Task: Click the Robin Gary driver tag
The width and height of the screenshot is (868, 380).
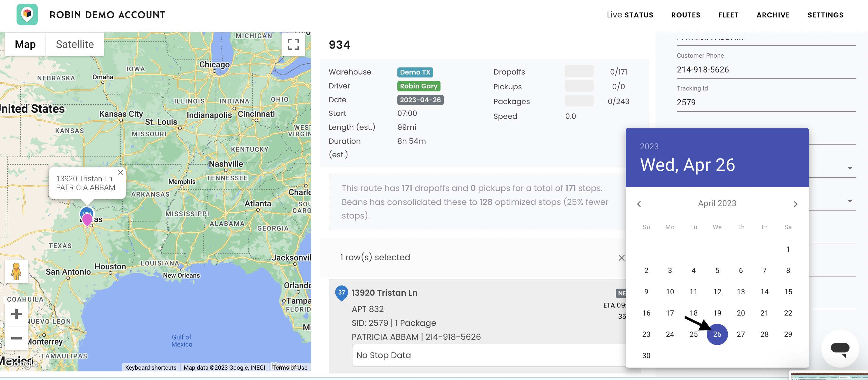Action: click(x=419, y=86)
